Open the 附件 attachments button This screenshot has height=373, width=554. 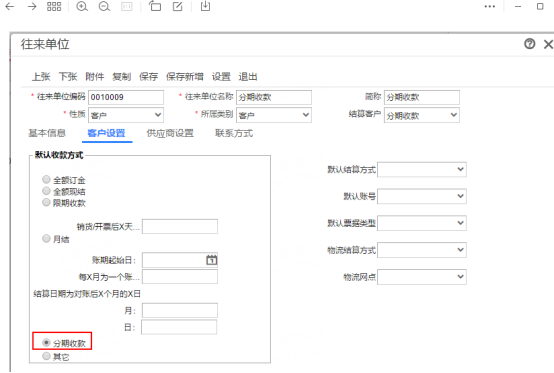point(95,77)
